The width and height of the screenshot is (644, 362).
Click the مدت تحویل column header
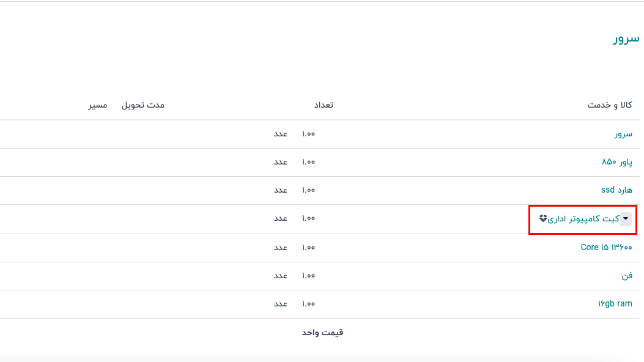pos(143,105)
